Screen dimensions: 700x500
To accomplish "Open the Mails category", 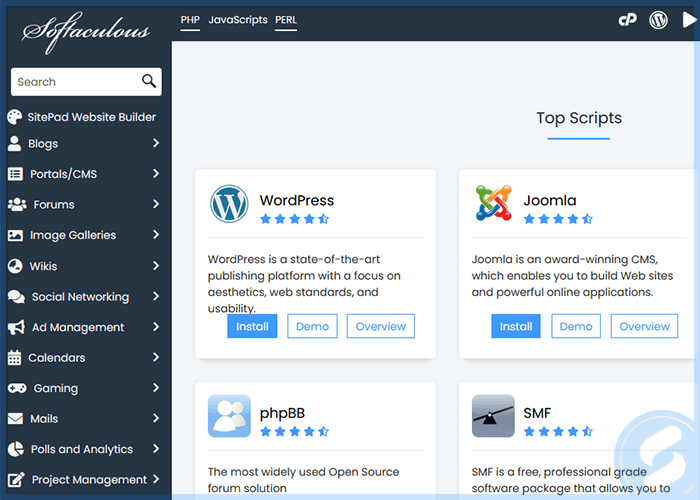I will pos(44,419).
